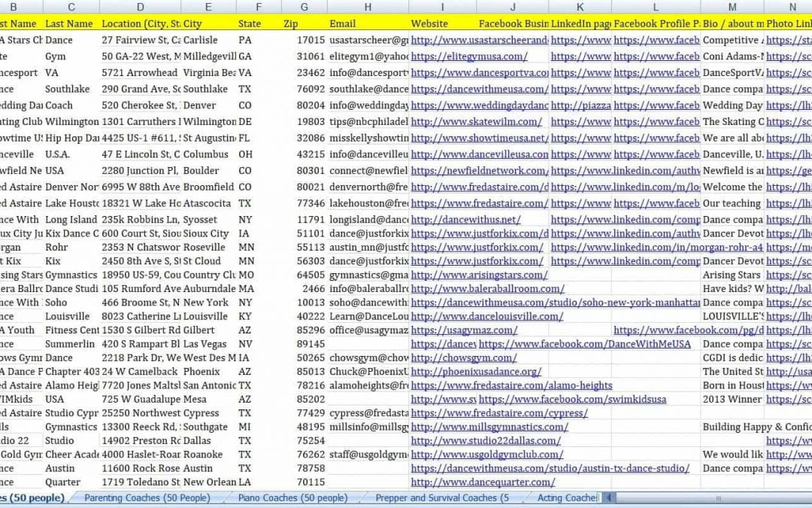This screenshot has height=508, width=812.
Task: Follow the studio22dallas.com link
Action: click(x=486, y=440)
